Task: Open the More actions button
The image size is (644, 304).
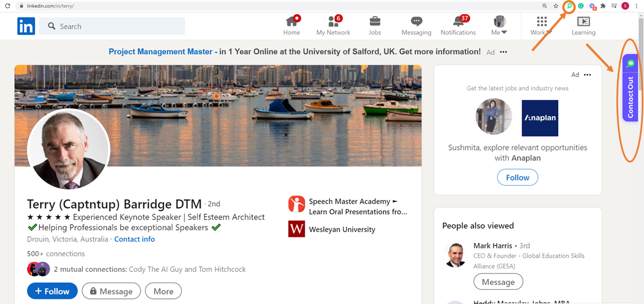Action: click(x=164, y=291)
